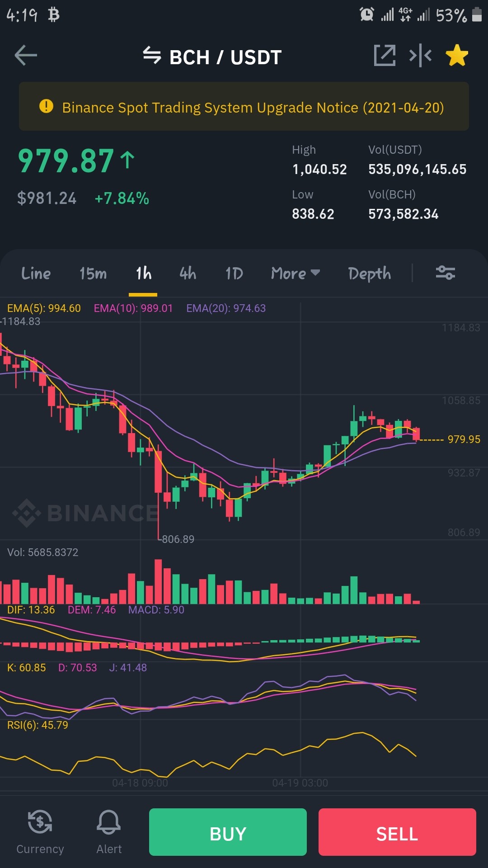Tap the collapse chart layout icon
The height and width of the screenshot is (868, 488).
click(x=420, y=56)
